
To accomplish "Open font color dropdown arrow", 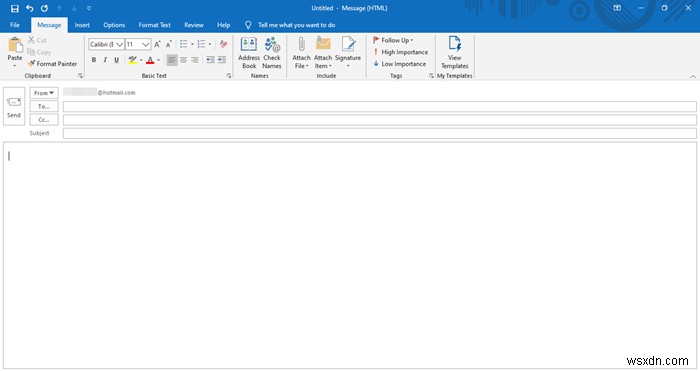I will (x=158, y=60).
